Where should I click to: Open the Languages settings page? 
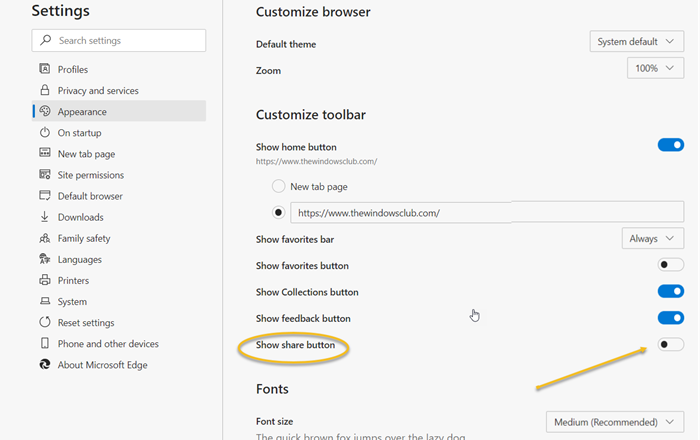[80, 259]
